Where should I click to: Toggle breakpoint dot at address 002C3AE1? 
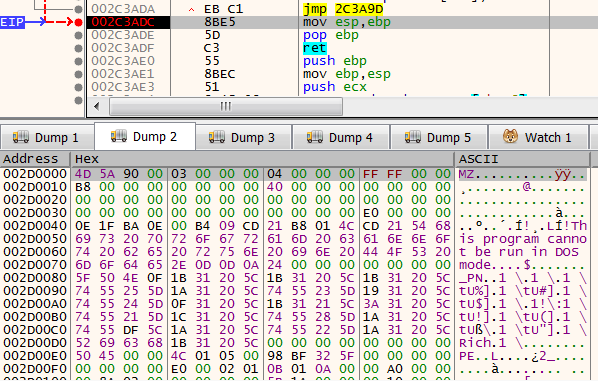pyautogui.click(x=79, y=74)
